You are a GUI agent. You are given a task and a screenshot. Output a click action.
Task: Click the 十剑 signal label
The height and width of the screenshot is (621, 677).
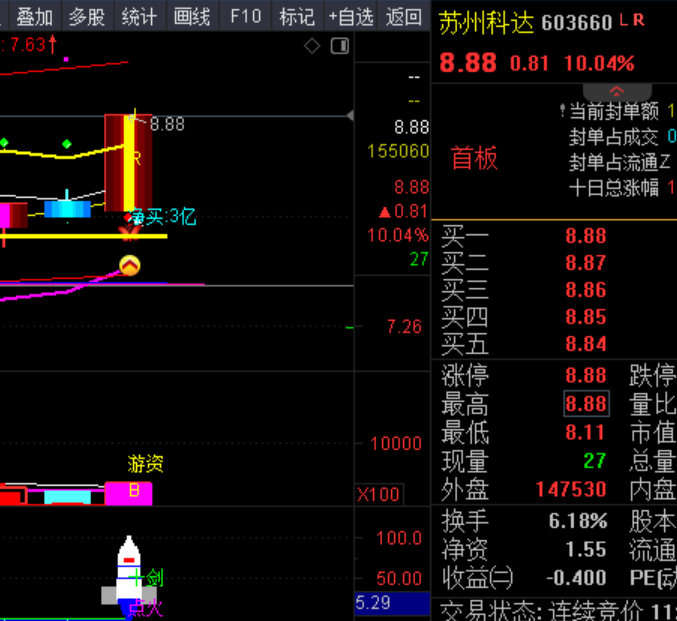pyautogui.click(x=147, y=577)
